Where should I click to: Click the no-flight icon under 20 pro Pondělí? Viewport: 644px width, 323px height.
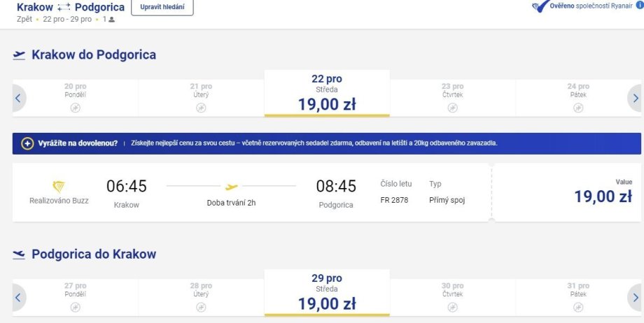click(x=75, y=108)
